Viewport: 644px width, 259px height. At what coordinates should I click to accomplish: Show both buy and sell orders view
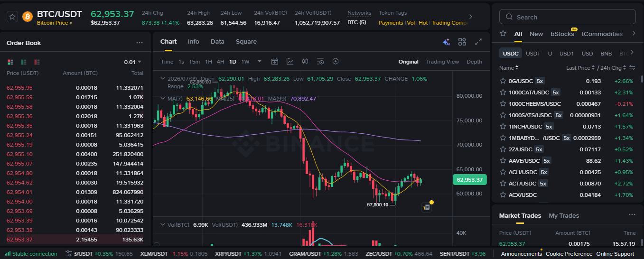10,62
